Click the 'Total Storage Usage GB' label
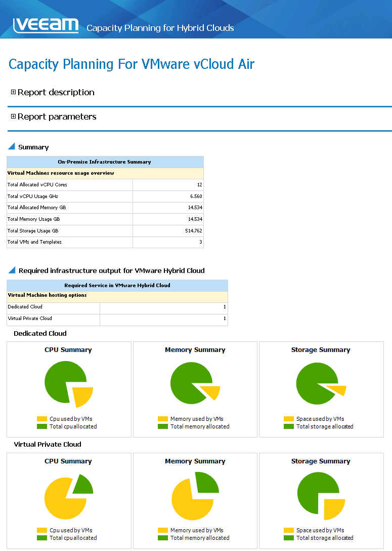Screen dimensions: 392x551 (33, 231)
